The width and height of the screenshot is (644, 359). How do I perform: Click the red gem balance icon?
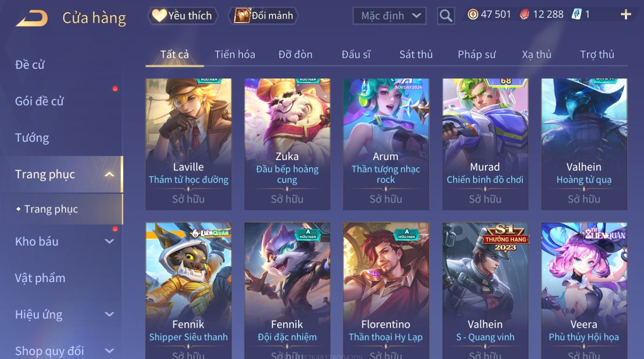[x=524, y=15]
